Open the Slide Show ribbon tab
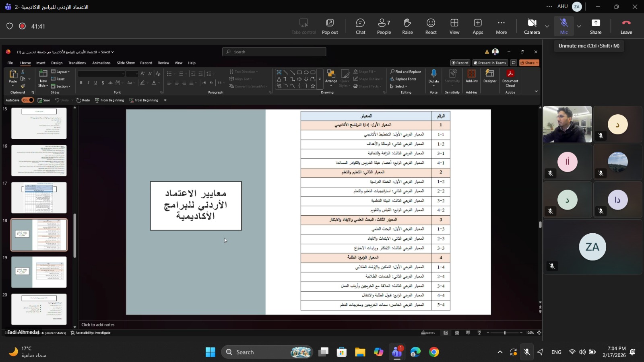 (126, 63)
